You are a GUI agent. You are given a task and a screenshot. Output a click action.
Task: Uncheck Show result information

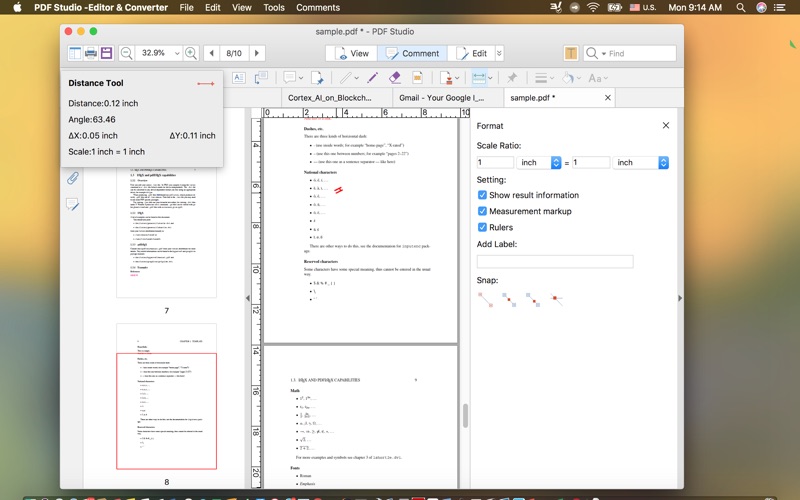coord(483,195)
